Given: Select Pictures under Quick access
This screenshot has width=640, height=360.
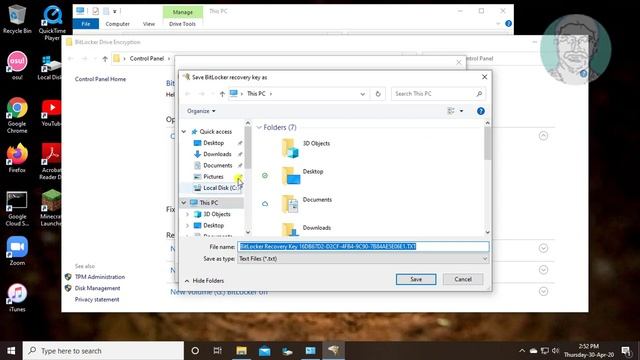Looking at the screenshot, I should pyautogui.click(x=213, y=177).
